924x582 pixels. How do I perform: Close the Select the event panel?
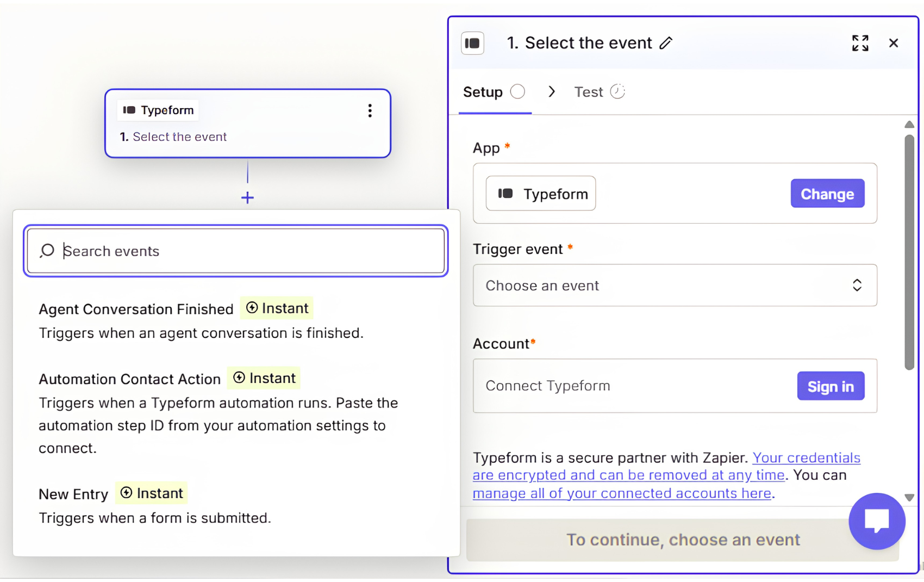(893, 43)
